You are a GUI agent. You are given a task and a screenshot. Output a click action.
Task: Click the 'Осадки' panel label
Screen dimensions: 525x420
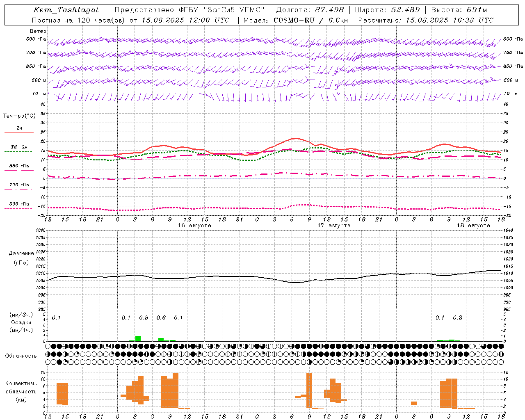pos(21,322)
